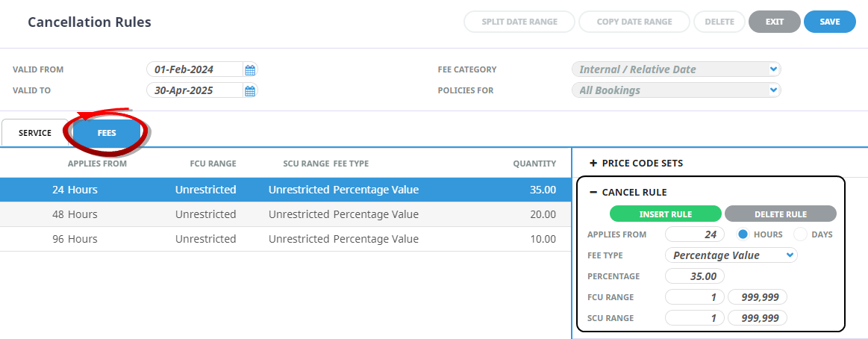Click the Copy Date Range button
Viewport: 868px width, 339px height.
click(634, 22)
